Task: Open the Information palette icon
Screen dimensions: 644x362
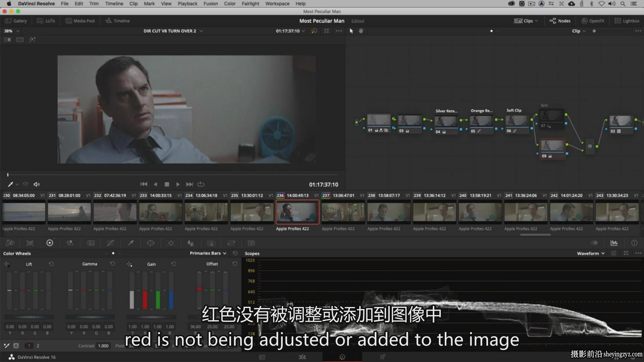Action: pos(634,243)
